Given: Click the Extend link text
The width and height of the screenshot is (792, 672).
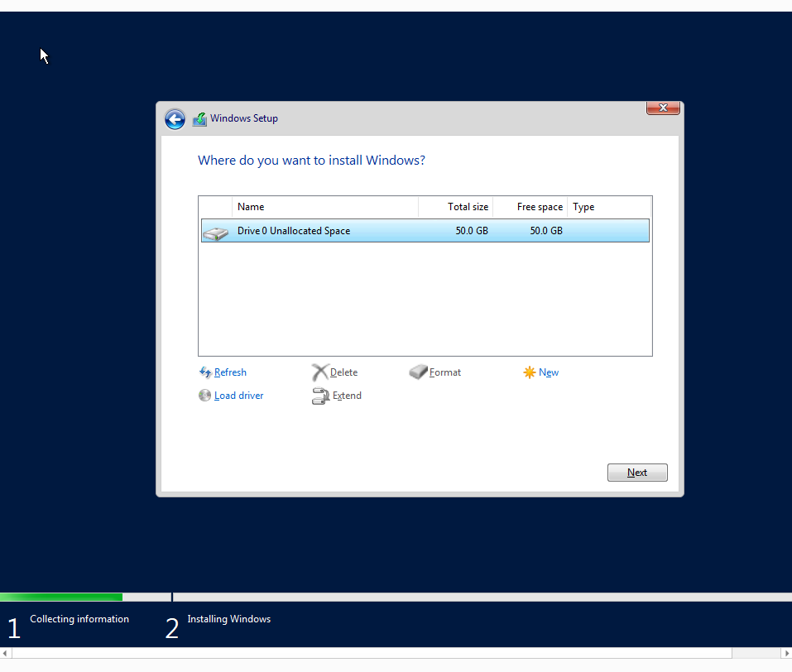Looking at the screenshot, I should (x=347, y=396).
